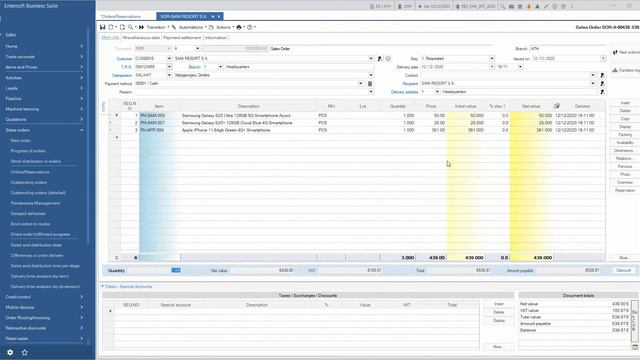This screenshot has height=360, width=640.
Task: Click the Delivery address lookup icon
Action: coord(602,92)
